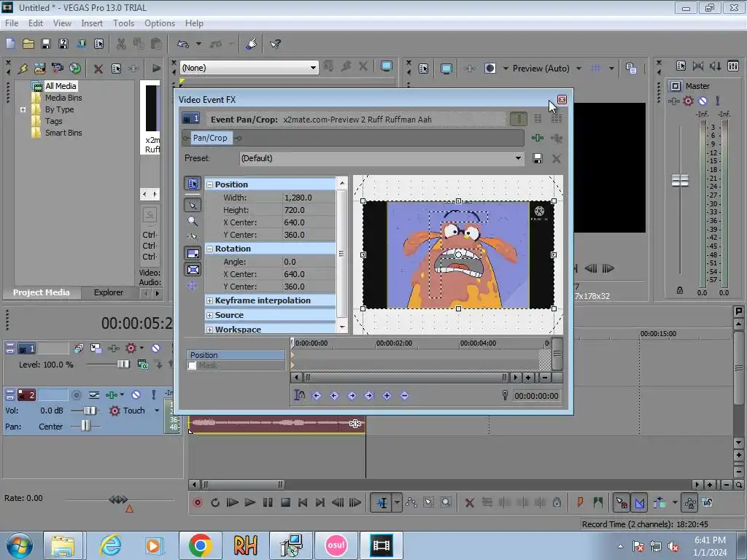Open the Tools menu

(x=123, y=23)
